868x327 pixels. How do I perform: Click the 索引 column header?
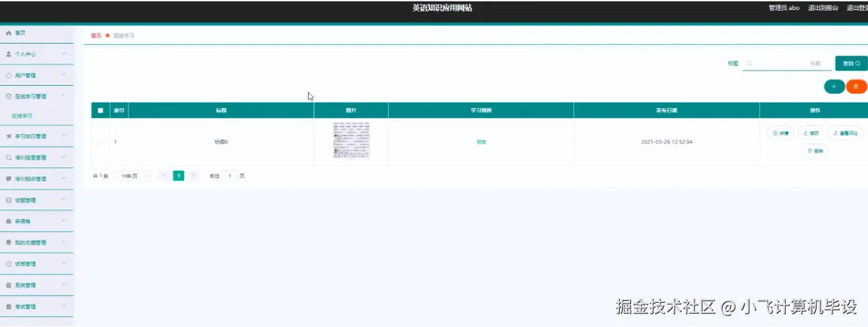[x=119, y=111]
